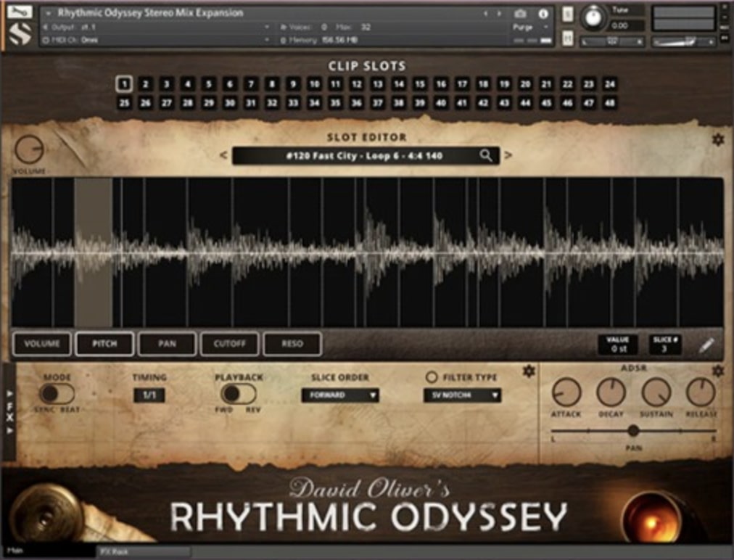This screenshot has width=734, height=560.
Task: Select clip slot 25
Action: [124, 103]
